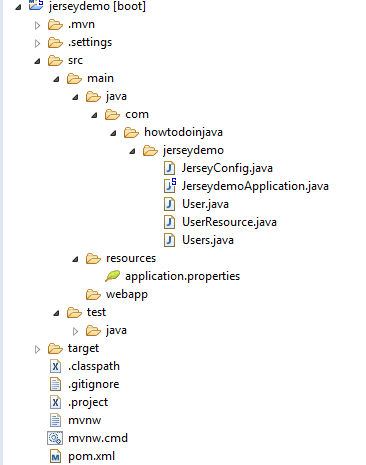This screenshot has height=465, width=366.
Task: Click the .settings folder icon
Action: pyautogui.click(x=55, y=43)
